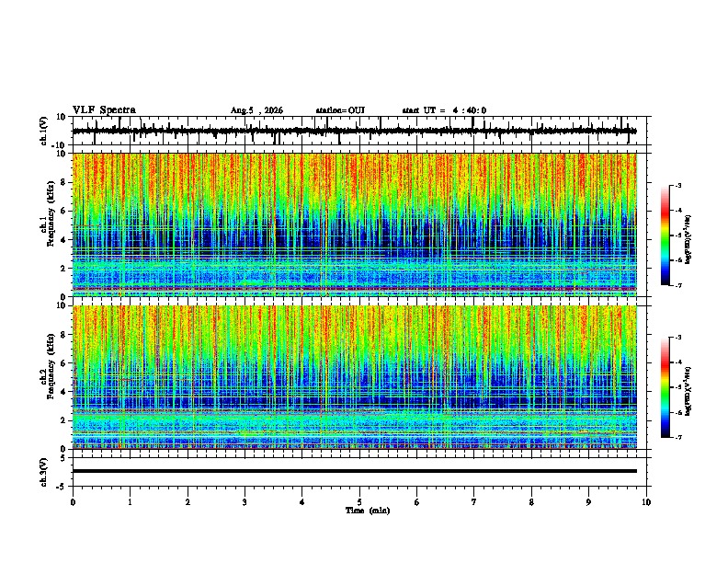
Task: Select the date label "Aug.5 , 2026"
Action: point(256,110)
